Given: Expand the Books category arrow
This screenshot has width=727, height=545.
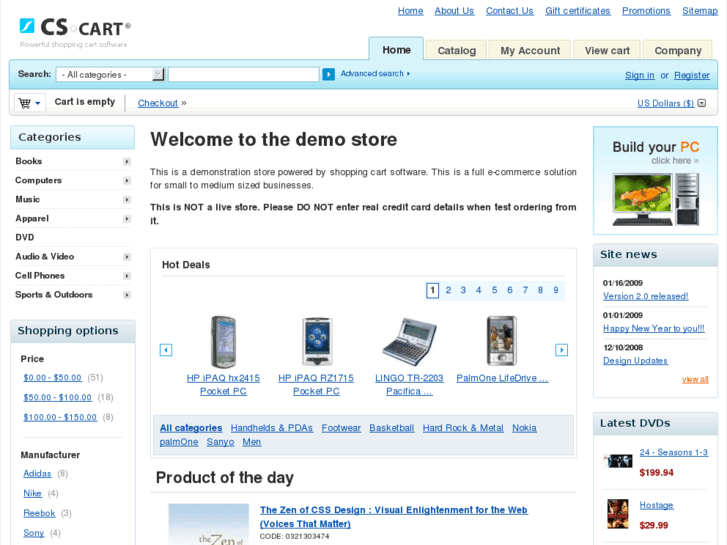Looking at the screenshot, I should click(127, 161).
